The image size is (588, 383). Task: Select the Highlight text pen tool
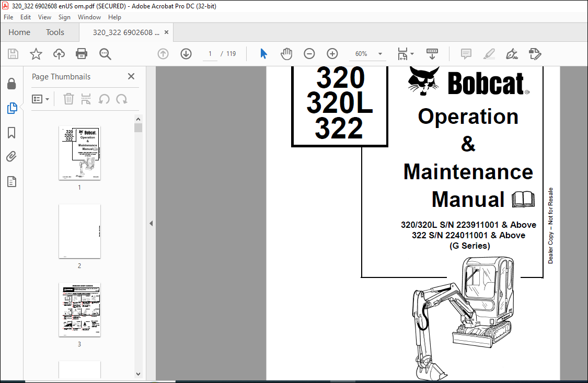coord(489,54)
